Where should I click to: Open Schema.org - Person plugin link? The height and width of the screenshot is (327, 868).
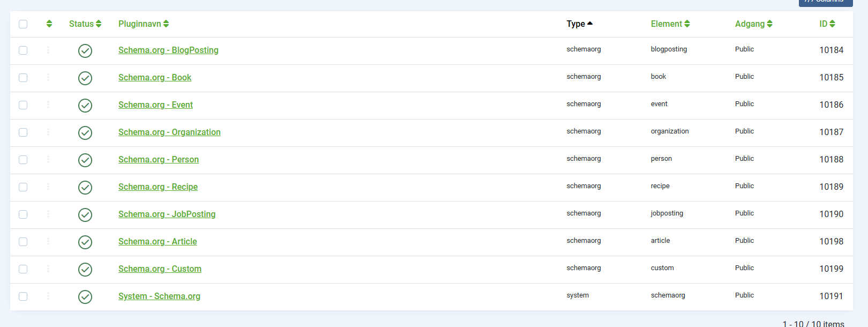click(x=159, y=159)
